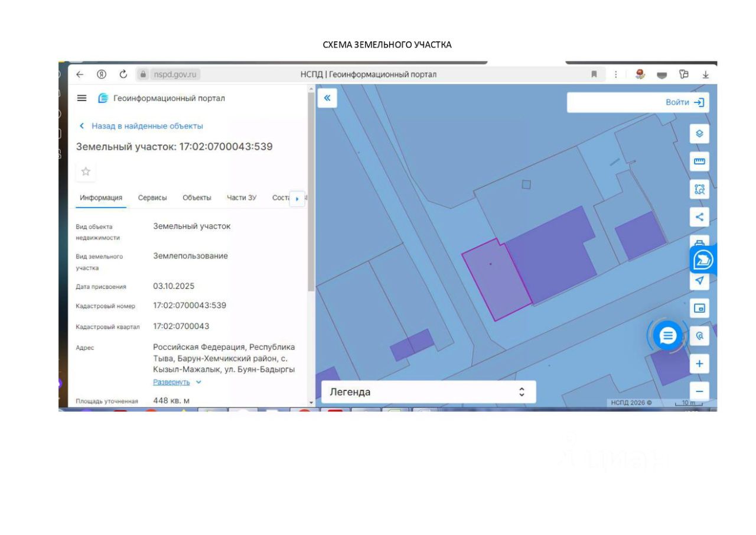Collapse the side panel with double arrows
Image resolution: width=756 pixels, height=535 pixels.
(x=327, y=98)
